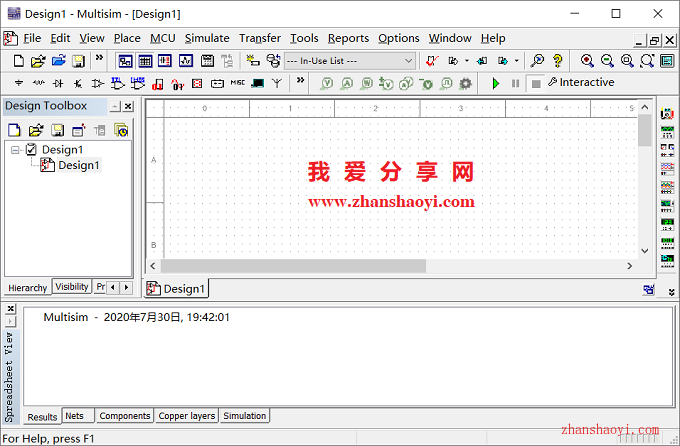The width and height of the screenshot is (680, 446).
Task: Open the Forward annotate dropdown arrow
Action: [x=517, y=61]
